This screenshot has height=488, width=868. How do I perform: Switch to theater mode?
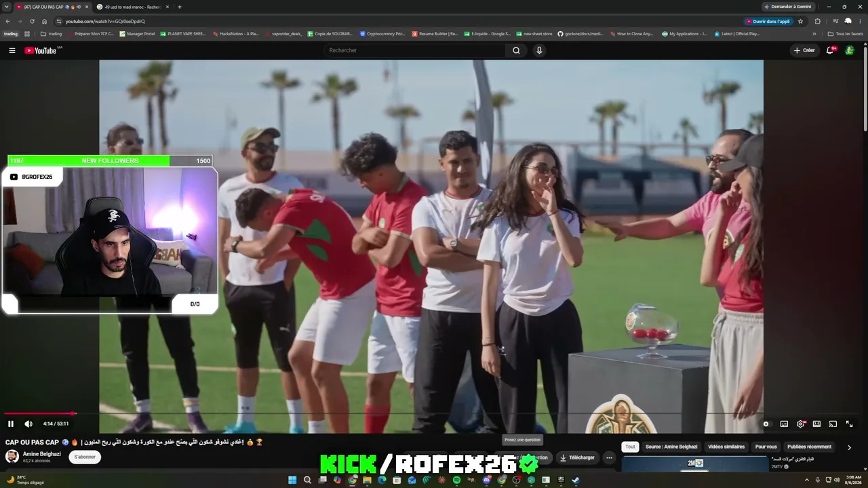coord(816,424)
